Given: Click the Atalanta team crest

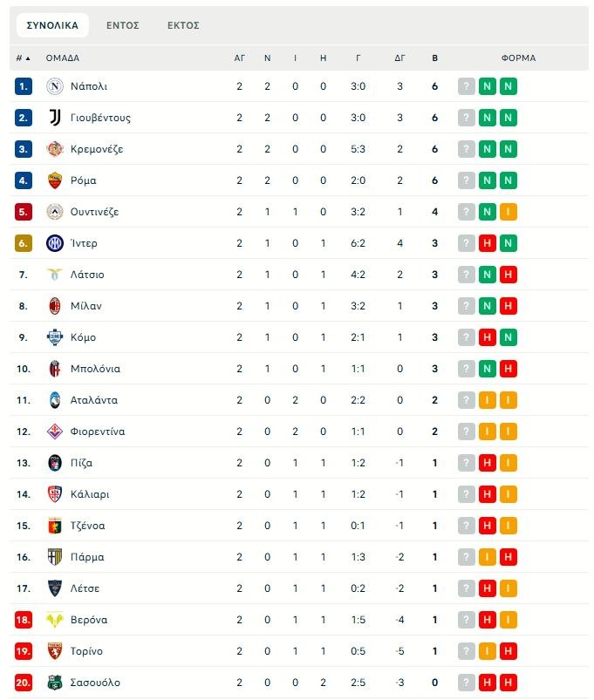Looking at the screenshot, I should pos(55,400).
